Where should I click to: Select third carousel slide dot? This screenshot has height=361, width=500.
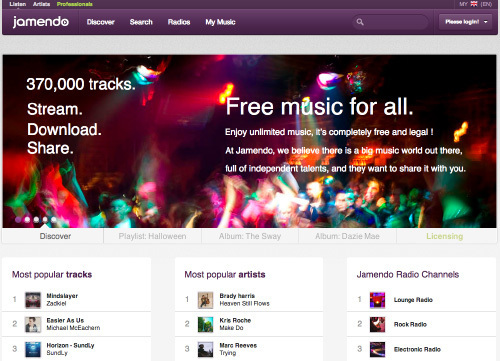pyautogui.click(x=36, y=219)
